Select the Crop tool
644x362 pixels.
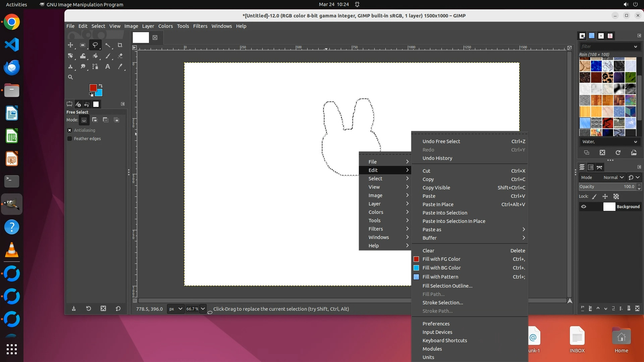[x=120, y=45]
